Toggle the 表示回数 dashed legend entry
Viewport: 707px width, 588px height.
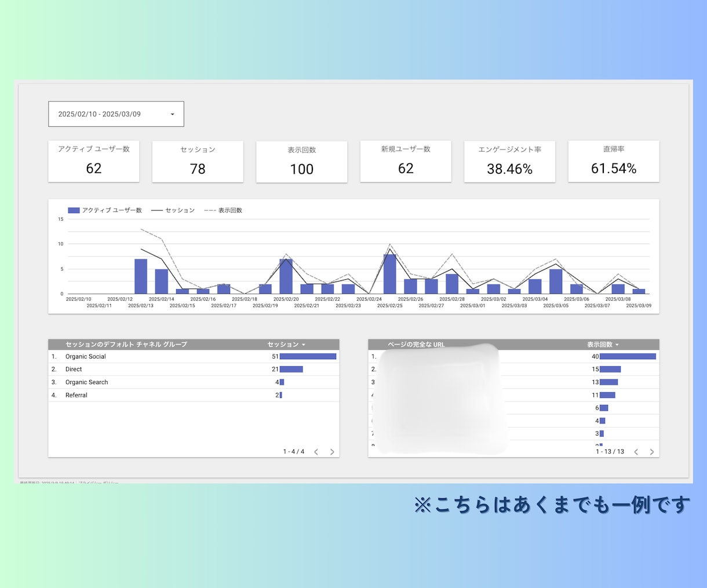coord(223,210)
